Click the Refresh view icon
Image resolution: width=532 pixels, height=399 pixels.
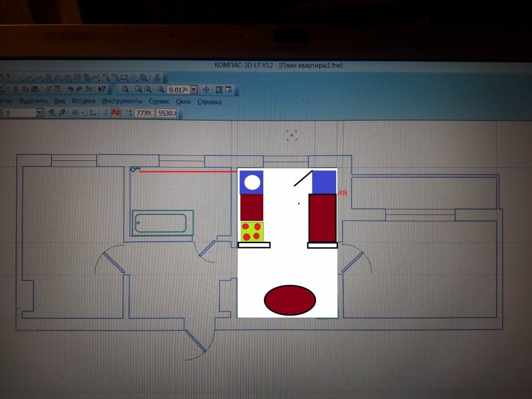pos(228,89)
